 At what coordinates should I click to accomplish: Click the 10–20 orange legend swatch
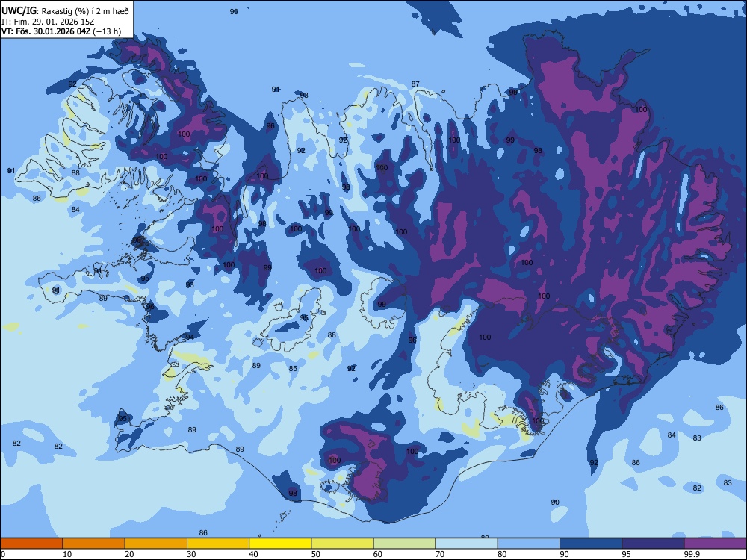(x=94, y=544)
